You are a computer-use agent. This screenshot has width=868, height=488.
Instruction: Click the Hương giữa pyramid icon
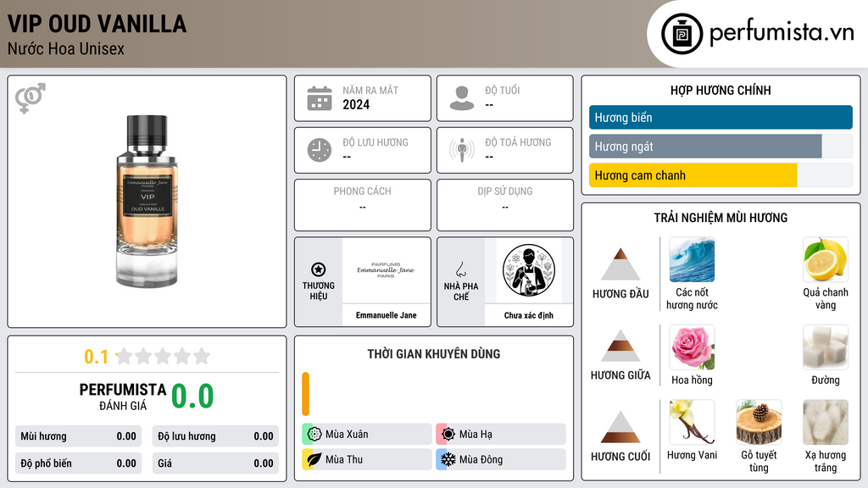(x=620, y=346)
